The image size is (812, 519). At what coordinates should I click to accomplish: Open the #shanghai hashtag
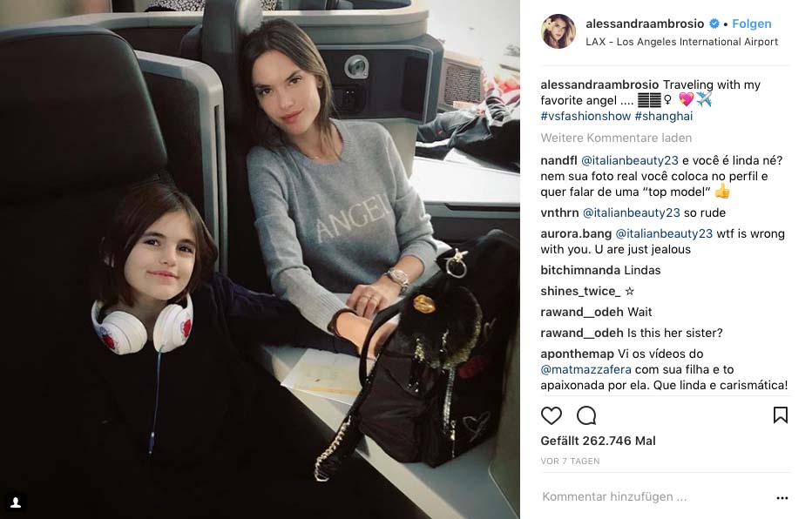coord(664,116)
